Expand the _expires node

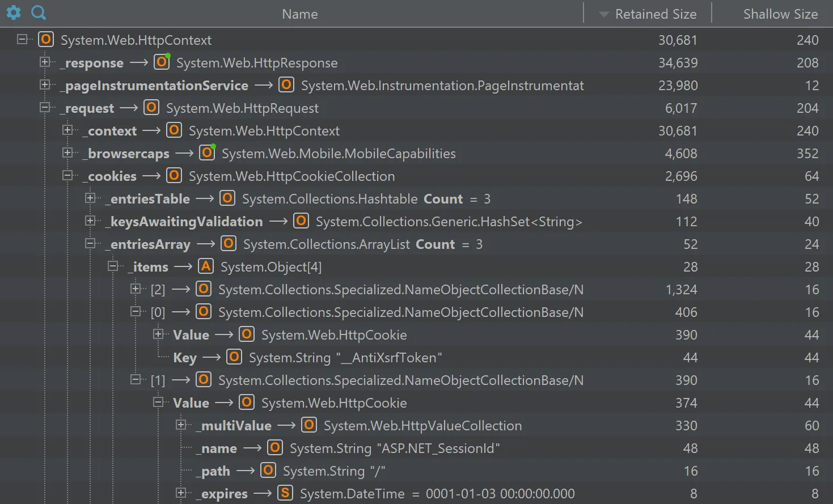(181, 493)
